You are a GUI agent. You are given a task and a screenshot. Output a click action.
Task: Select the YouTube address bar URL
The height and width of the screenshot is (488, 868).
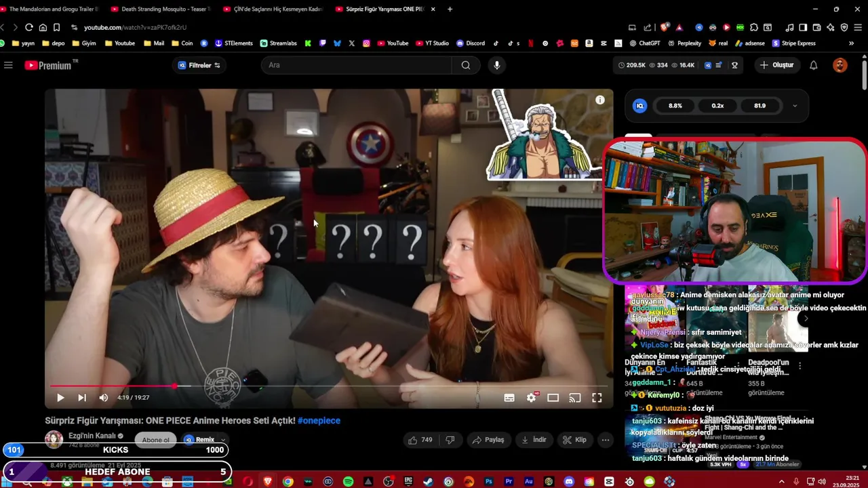[x=135, y=27]
